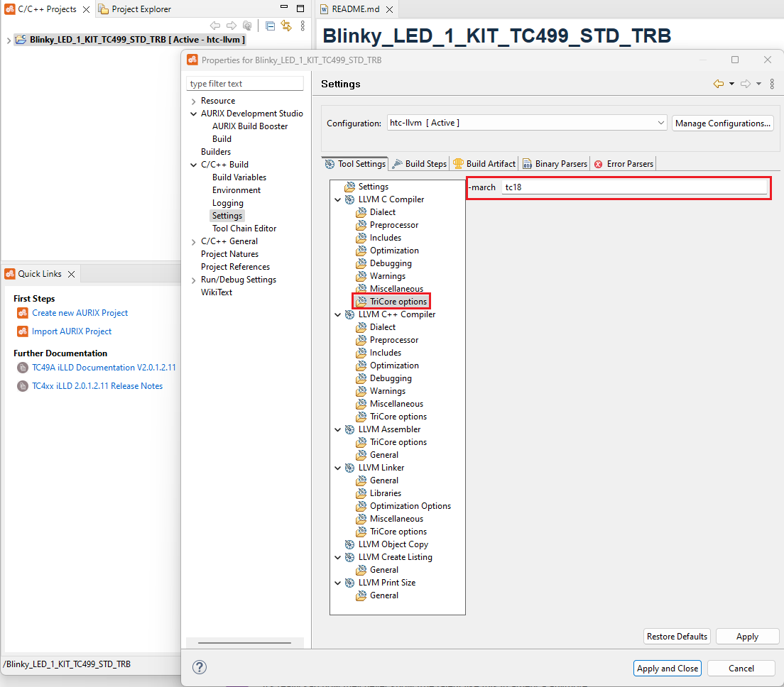This screenshot has height=687, width=784.
Task: Click the help question mark icon
Action: coord(200,667)
